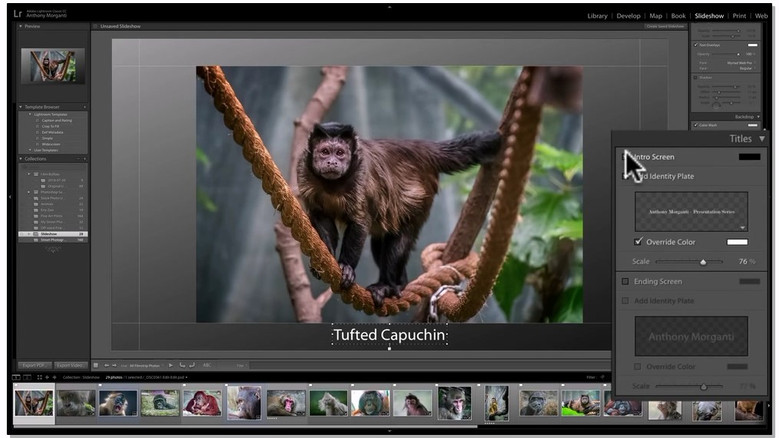Click the Export PDF button
The height and width of the screenshot is (438, 779).
pos(33,365)
